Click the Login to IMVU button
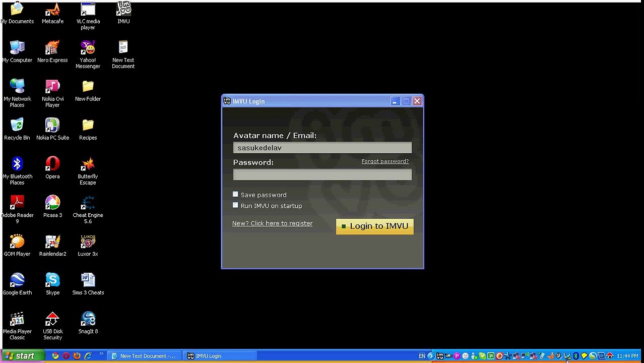This screenshot has width=644, height=363. [374, 226]
